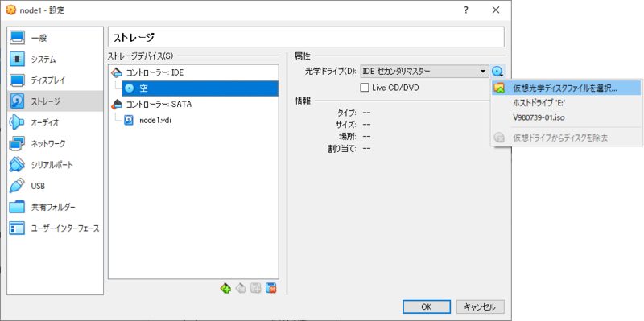The height and width of the screenshot is (321, 644).
Task: Select the ストレージ category
Action: click(x=55, y=101)
